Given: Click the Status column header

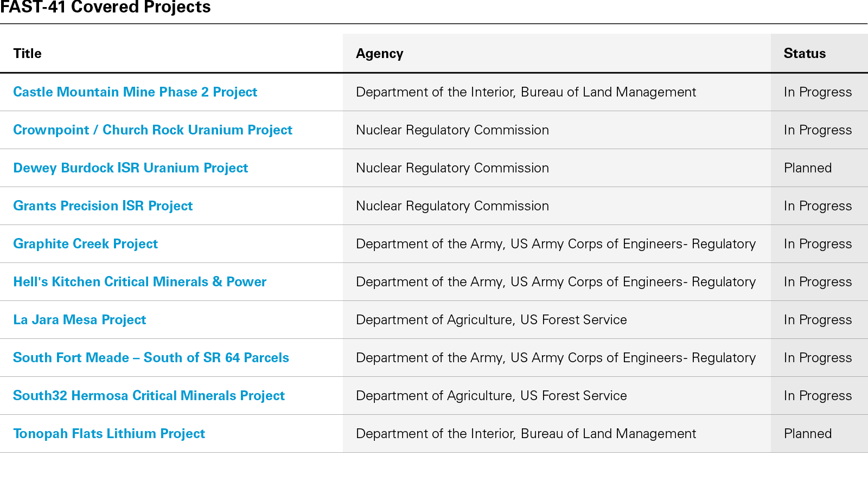Looking at the screenshot, I should (805, 54).
